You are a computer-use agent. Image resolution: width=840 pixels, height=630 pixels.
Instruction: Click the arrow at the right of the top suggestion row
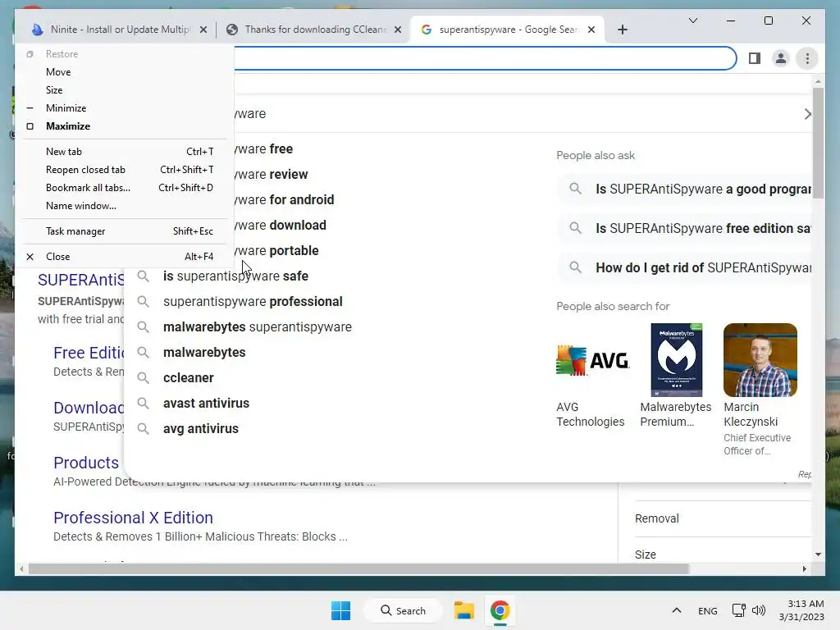[x=807, y=114]
